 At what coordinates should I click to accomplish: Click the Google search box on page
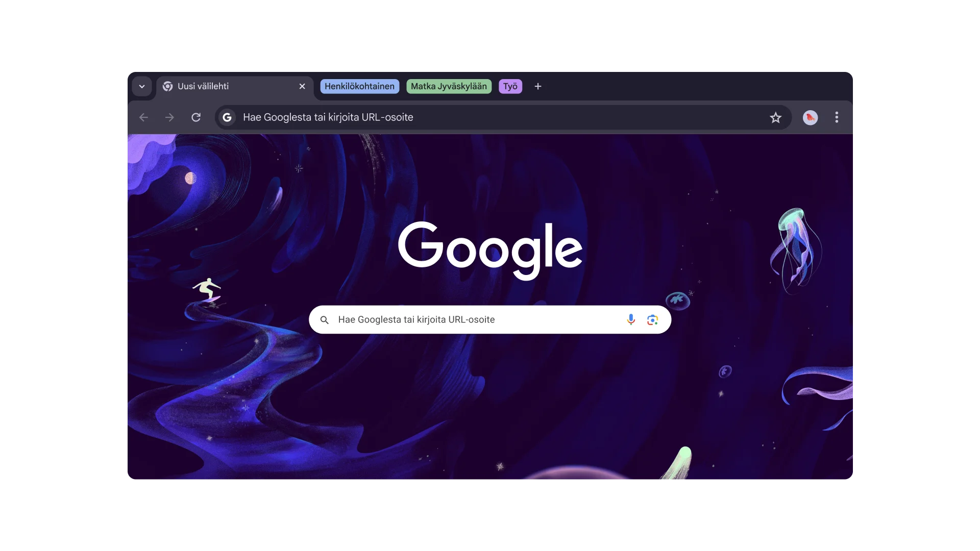(x=475, y=320)
